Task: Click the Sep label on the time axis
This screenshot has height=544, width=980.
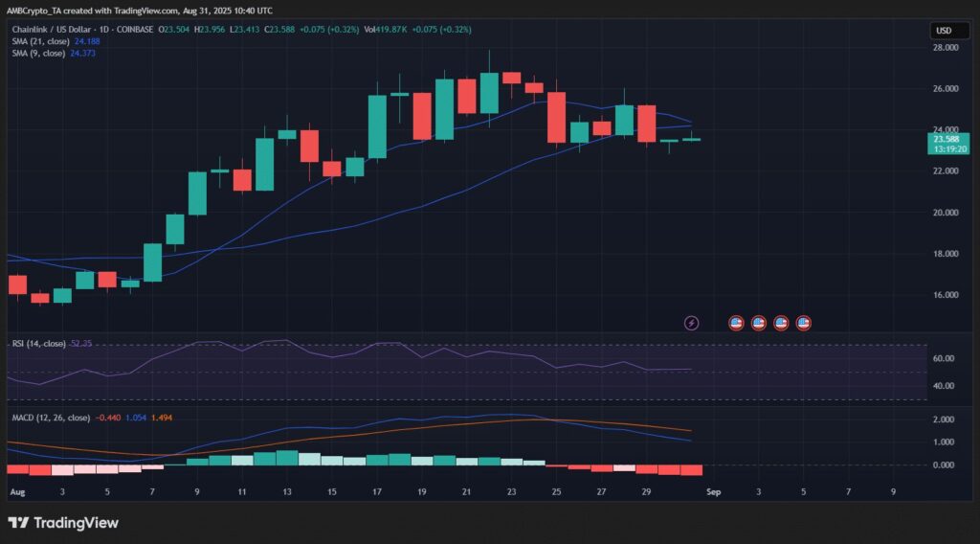Action: coord(712,491)
